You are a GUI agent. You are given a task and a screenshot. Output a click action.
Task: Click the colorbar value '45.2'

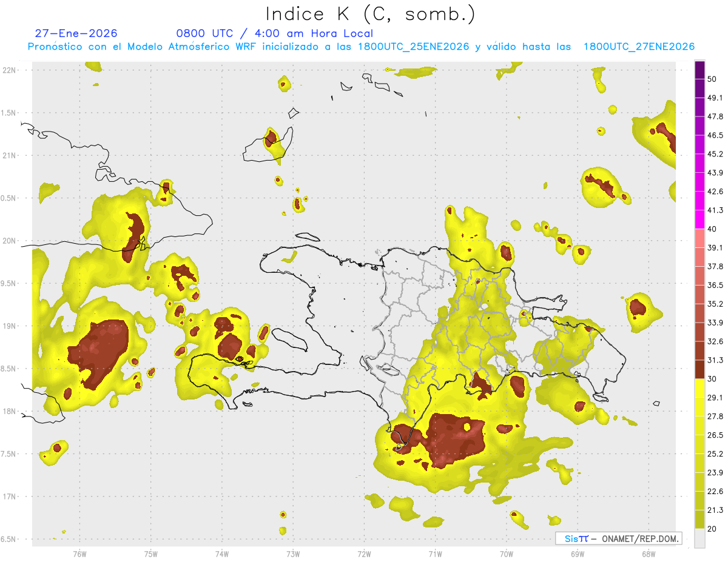(x=715, y=154)
